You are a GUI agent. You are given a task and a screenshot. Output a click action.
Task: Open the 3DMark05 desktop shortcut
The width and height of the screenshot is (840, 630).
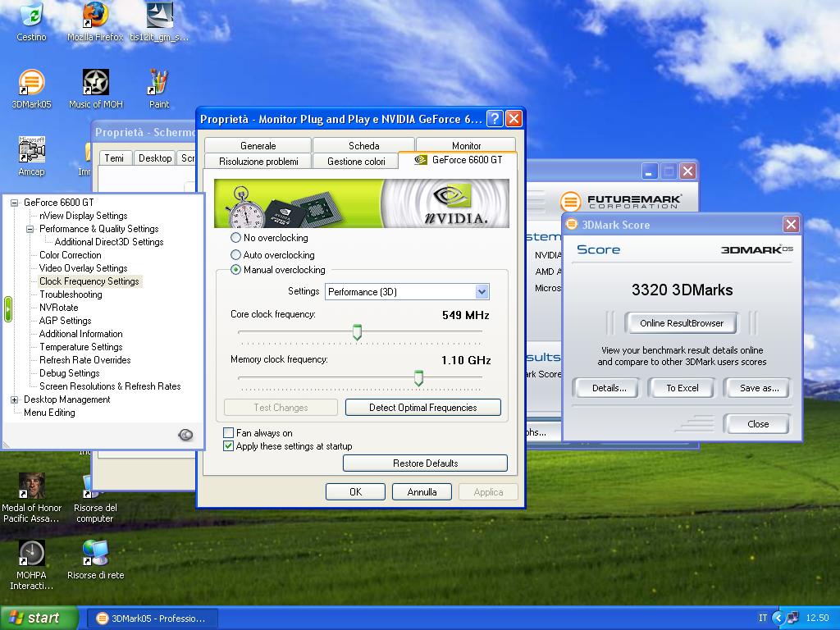click(32, 89)
